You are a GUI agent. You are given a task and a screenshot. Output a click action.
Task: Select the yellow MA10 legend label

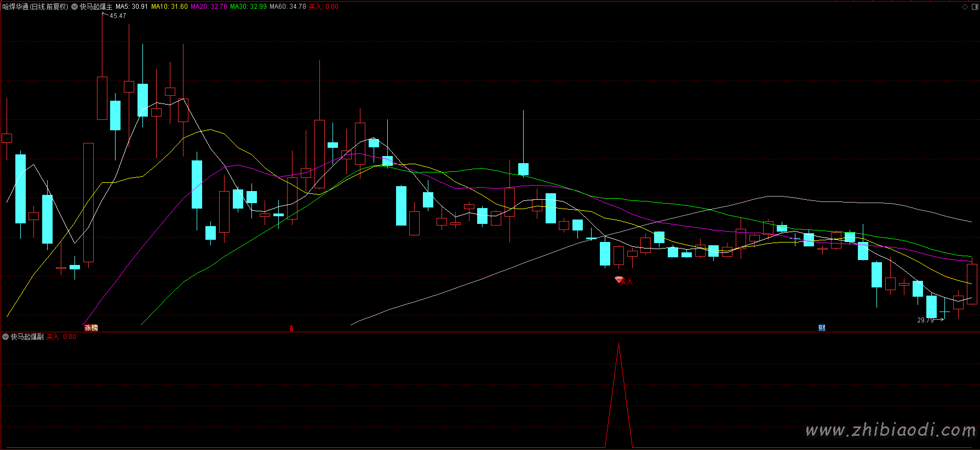click(169, 7)
